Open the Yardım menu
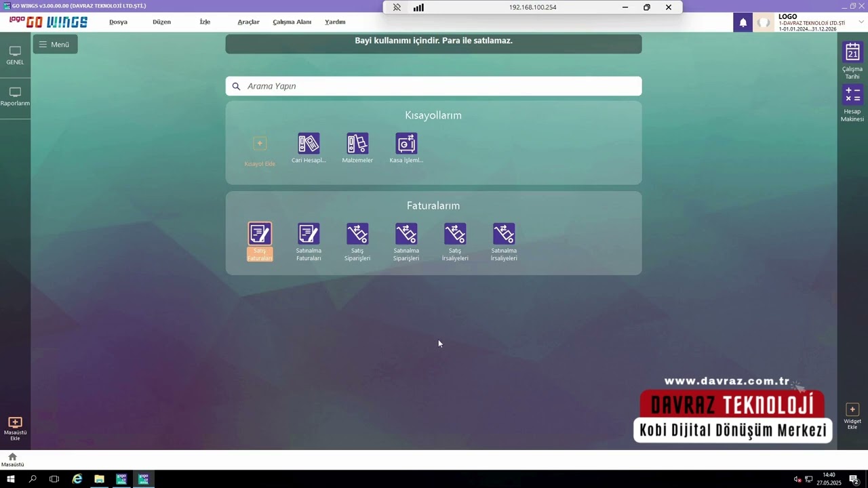Viewport: 868px width, 488px height. click(x=335, y=22)
